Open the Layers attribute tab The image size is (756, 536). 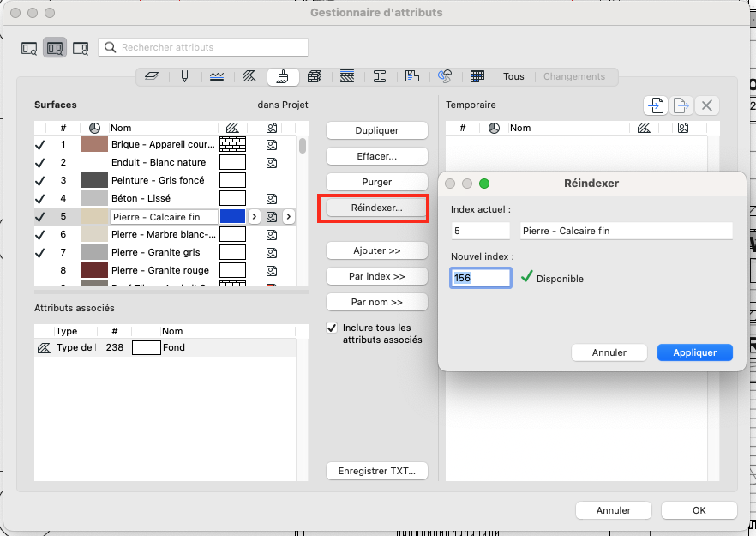coord(152,76)
